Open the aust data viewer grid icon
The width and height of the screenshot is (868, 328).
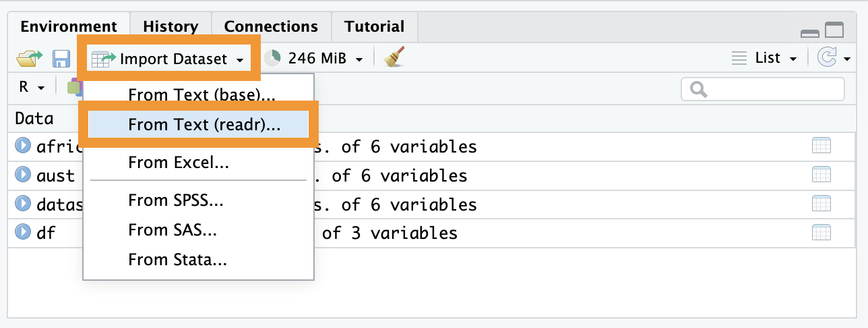click(821, 175)
